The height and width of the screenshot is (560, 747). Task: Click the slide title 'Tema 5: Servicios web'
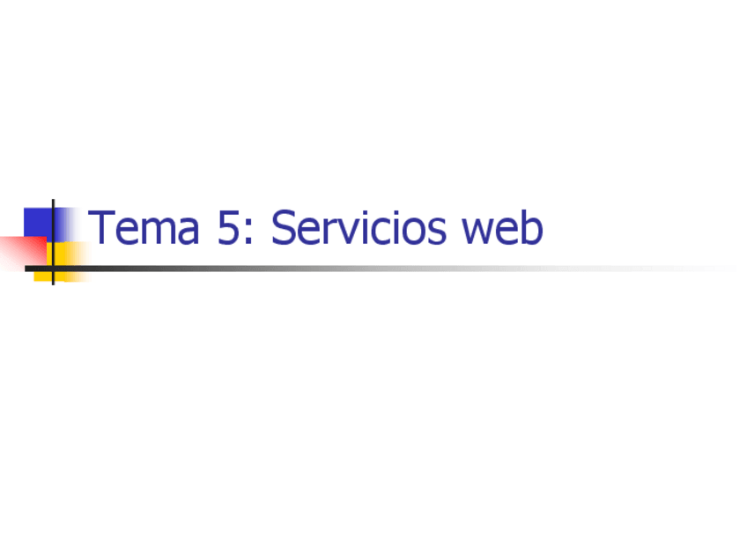315,228
